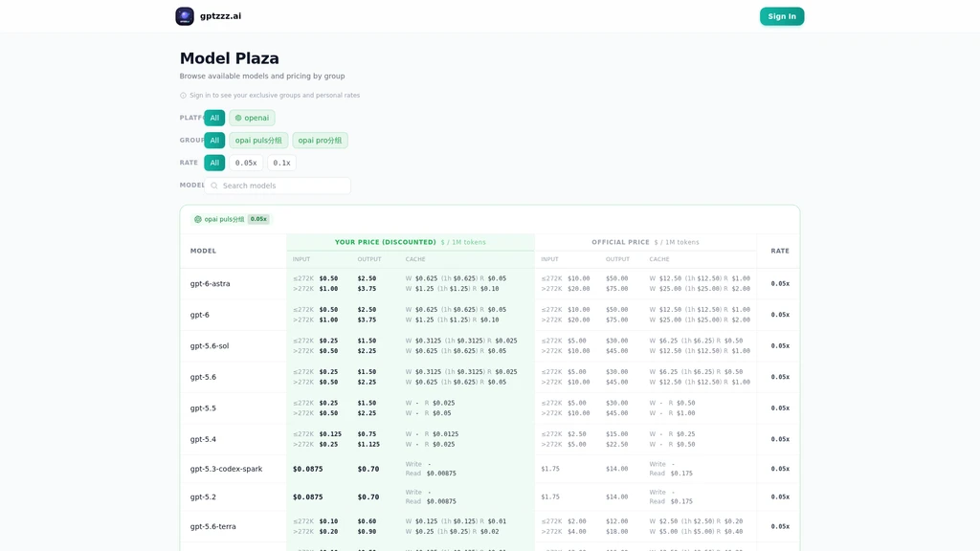Select the gpt-5.6-sol model name

pos(210,346)
